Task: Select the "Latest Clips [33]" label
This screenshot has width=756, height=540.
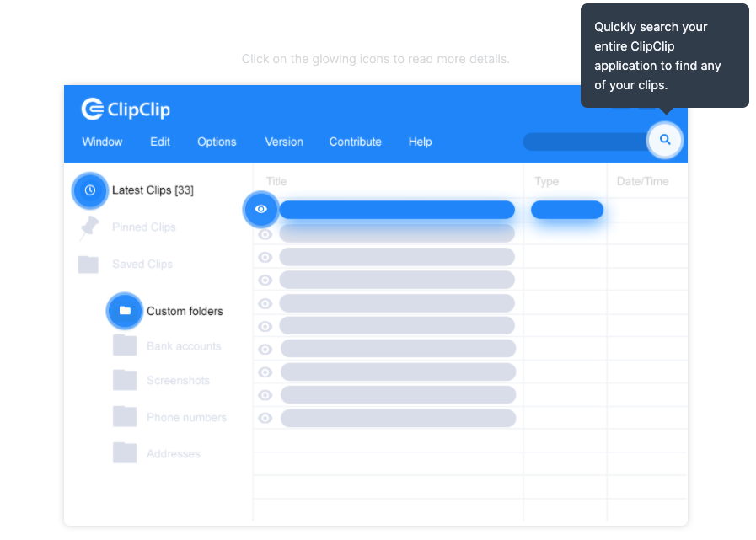Action: (153, 190)
